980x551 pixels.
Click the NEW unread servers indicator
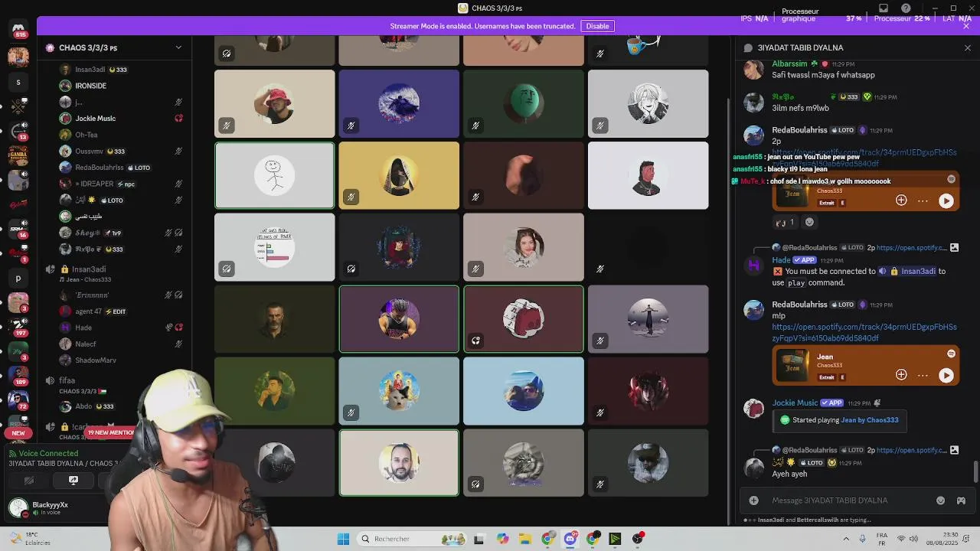[x=18, y=432]
